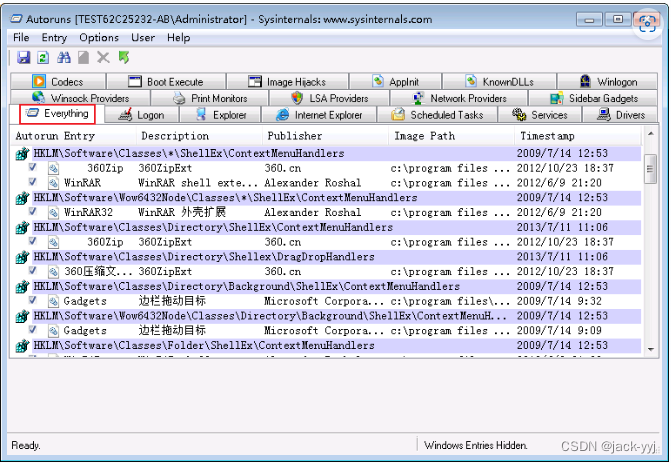Sort by Description column header
Image resolution: width=671 pixels, height=463 pixels.
[199, 136]
